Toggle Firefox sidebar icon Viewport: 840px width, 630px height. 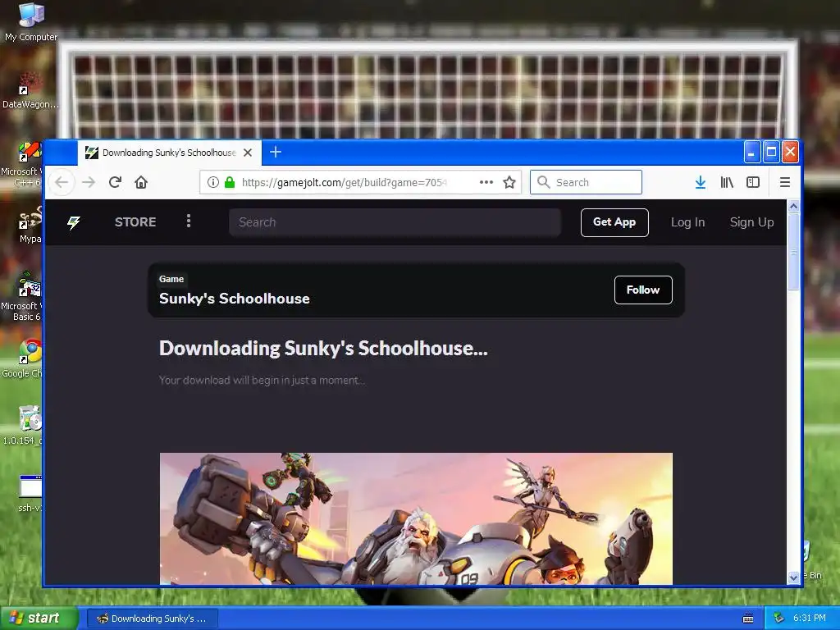coord(753,183)
